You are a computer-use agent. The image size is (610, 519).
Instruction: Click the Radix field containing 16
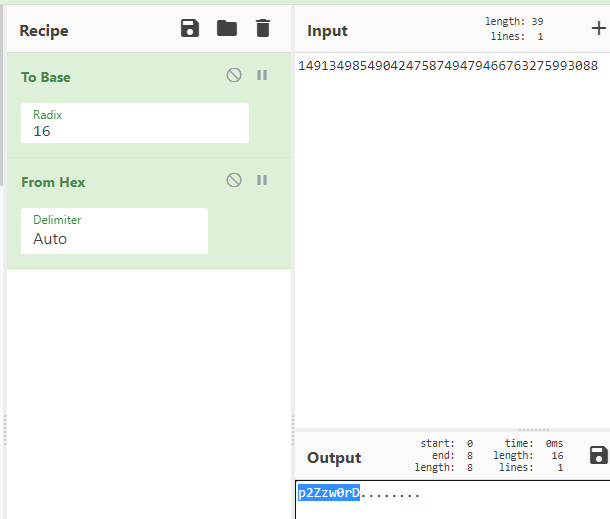coord(134,124)
